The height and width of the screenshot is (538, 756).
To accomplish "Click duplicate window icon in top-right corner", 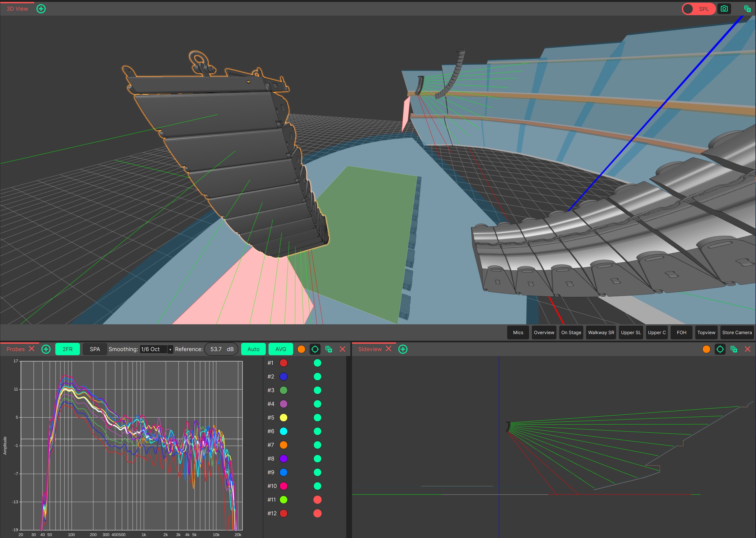I will point(747,9).
